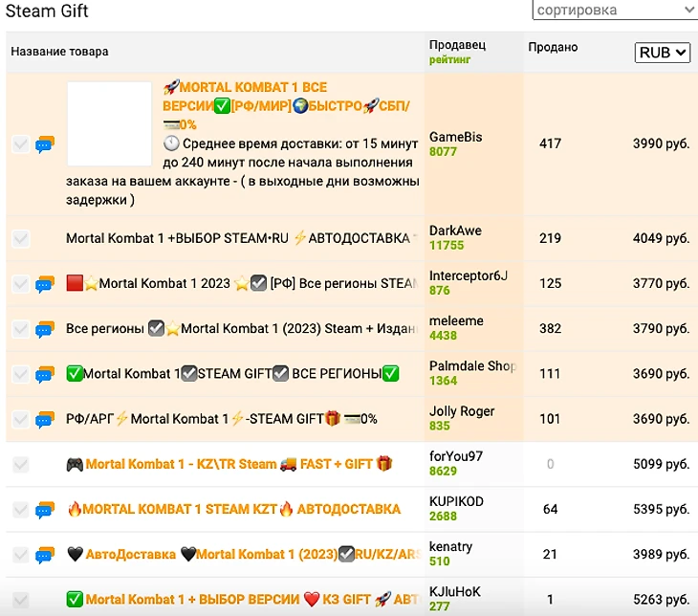Sort by Продано column header

(x=553, y=47)
